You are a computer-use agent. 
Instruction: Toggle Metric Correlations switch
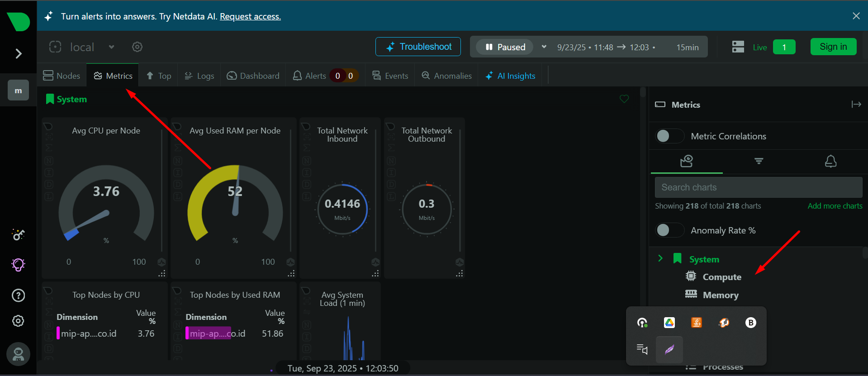(669, 136)
